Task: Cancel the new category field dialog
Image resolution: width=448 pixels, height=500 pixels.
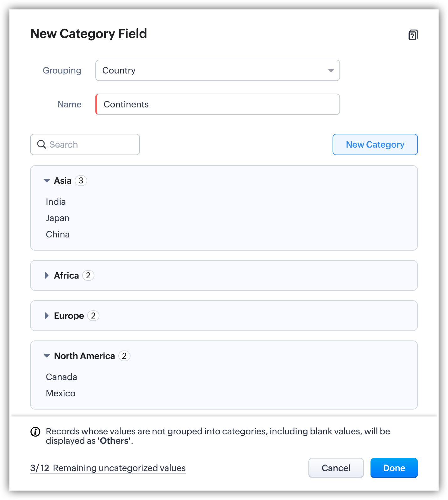Action: point(336,468)
